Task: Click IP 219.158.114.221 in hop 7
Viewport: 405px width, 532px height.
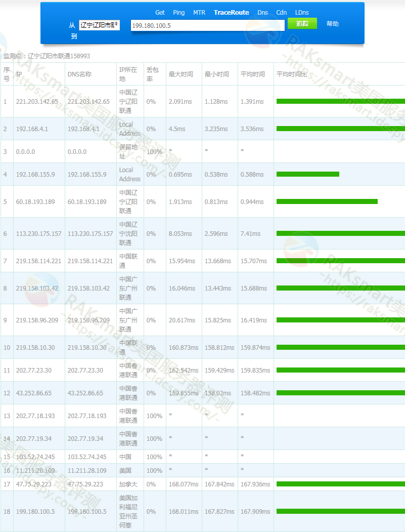Action: tap(38, 261)
